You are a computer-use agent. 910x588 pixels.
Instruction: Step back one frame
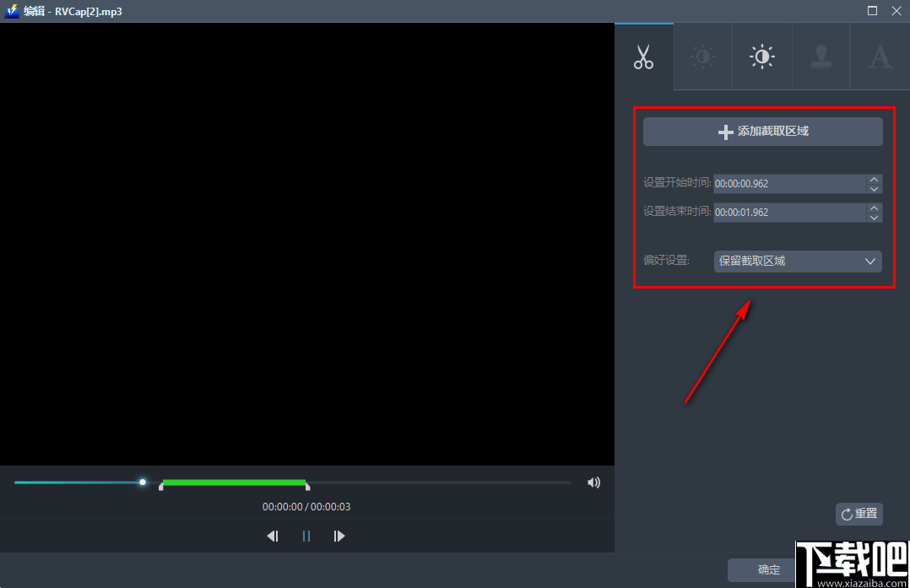click(272, 537)
